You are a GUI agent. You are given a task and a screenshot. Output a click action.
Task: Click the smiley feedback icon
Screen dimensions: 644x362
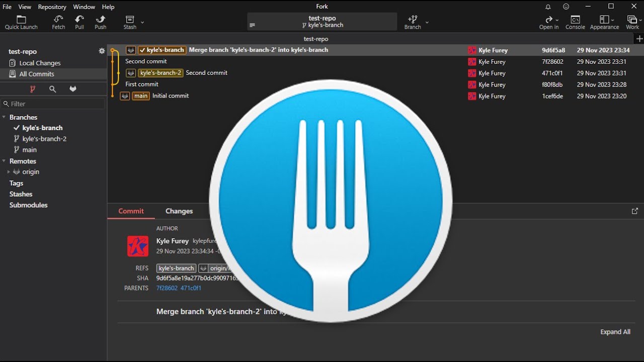tap(566, 7)
